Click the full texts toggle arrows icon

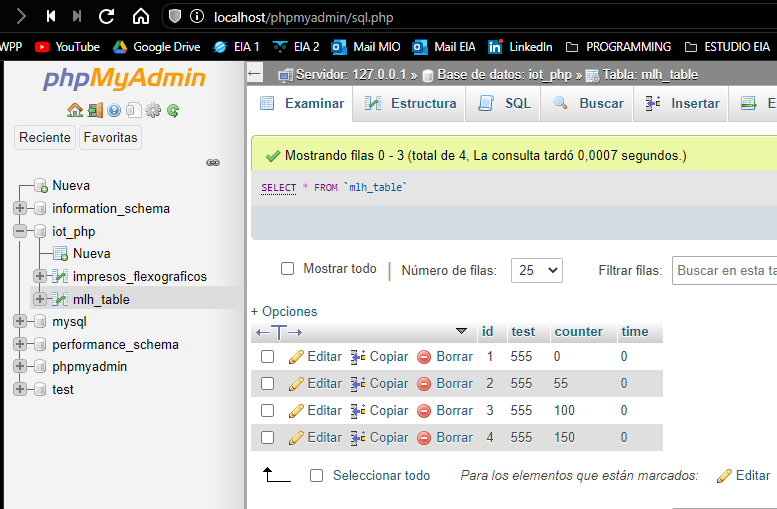pos(279,332)
